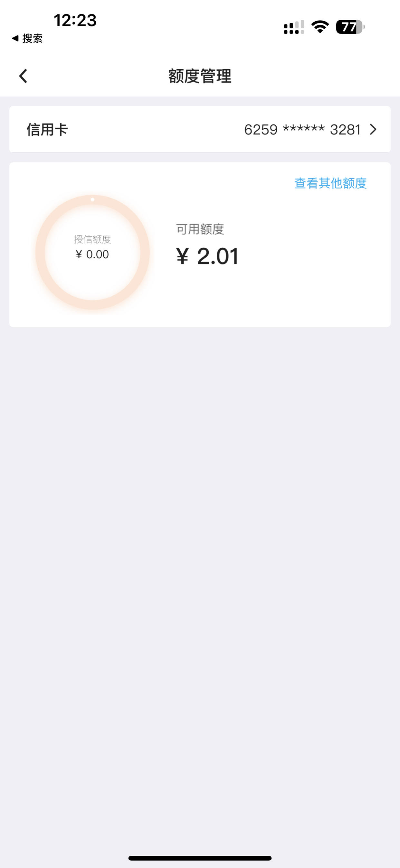This screenshot has width=400, height=868.
Task: Tap the 信用卡 label text
Action: [x=47, y=129]
